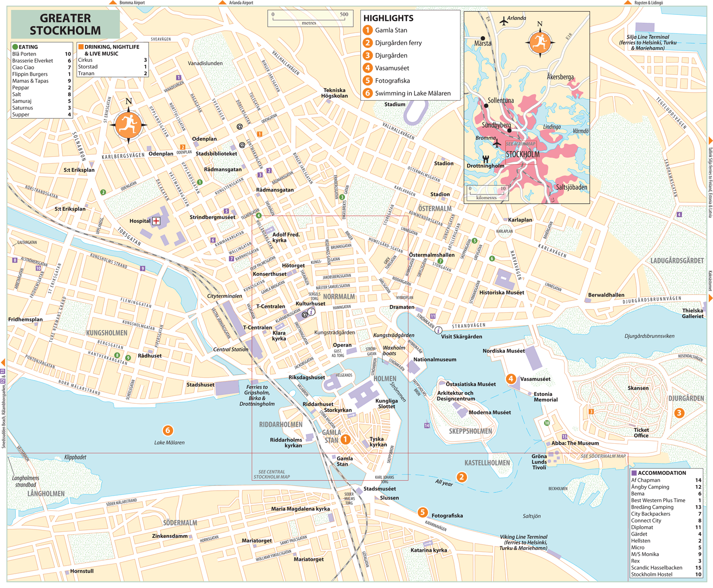Click the Arlanda airplane icon in inset map
Screen dimensions: 713x588
(x=504, y=21)
